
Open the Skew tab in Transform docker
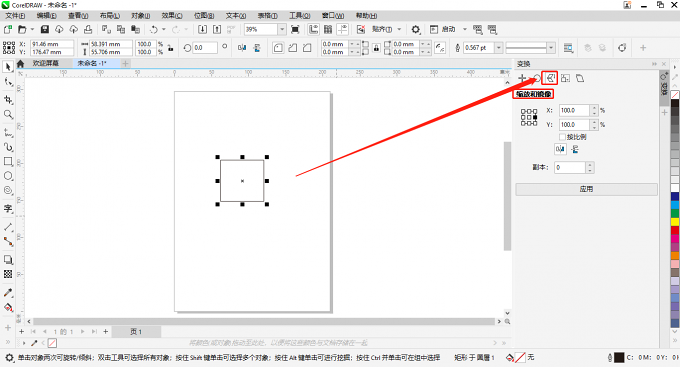click(580, 79)
